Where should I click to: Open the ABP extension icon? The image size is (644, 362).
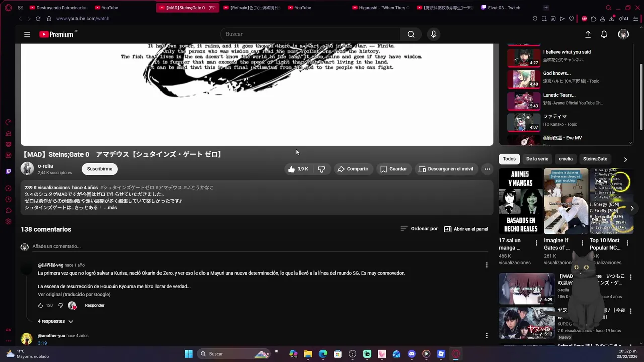coord(584,19)
